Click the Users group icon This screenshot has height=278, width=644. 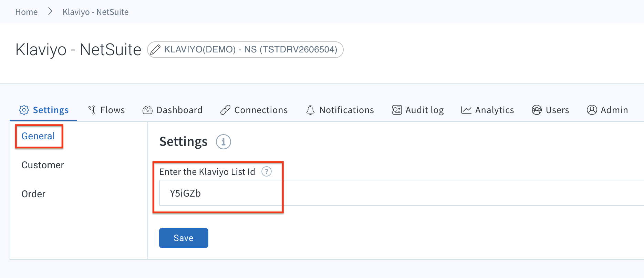537,110
